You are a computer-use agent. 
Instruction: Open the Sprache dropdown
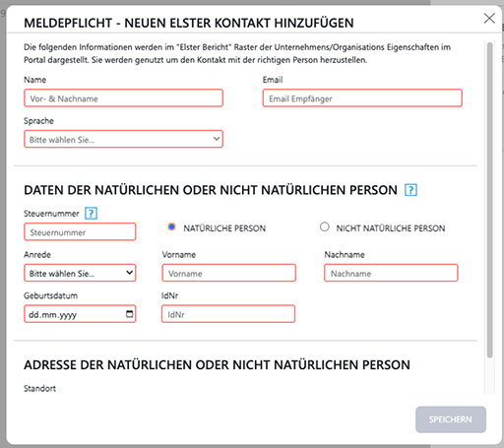[x=123, y=139]
